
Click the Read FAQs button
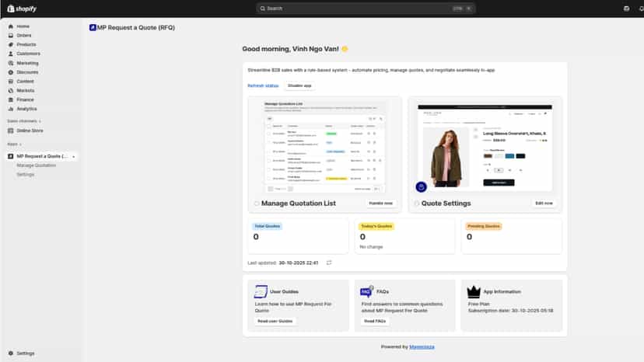[375, 321]
